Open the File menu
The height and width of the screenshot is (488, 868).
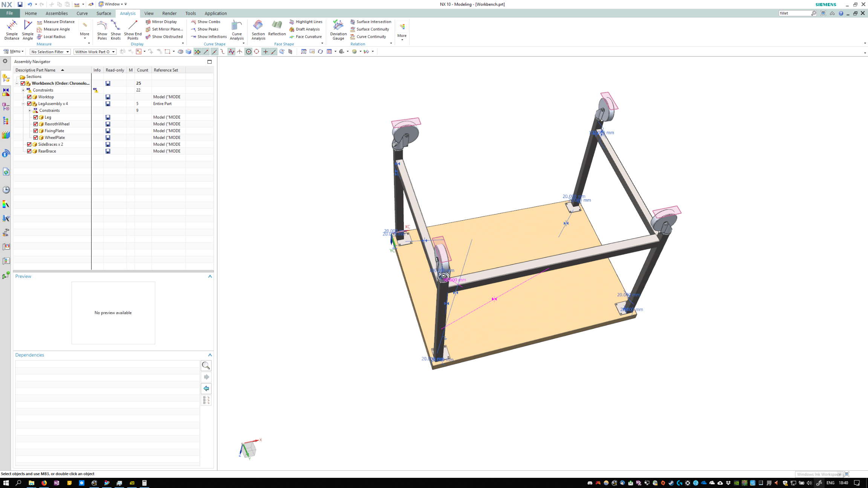coord(9,13)
